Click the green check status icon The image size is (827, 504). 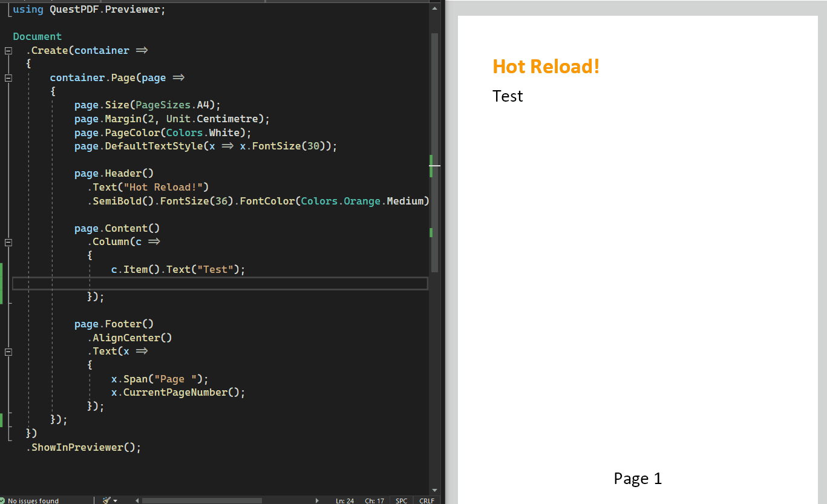click(4, 500)
